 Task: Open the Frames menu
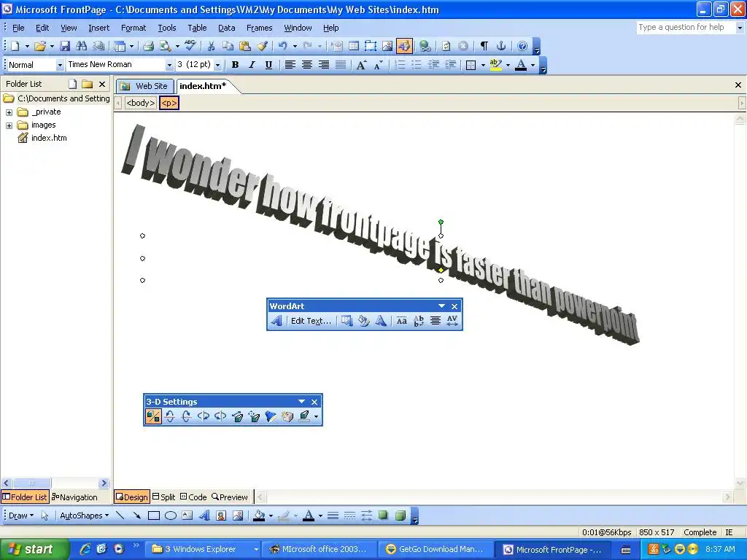[259, 28]
